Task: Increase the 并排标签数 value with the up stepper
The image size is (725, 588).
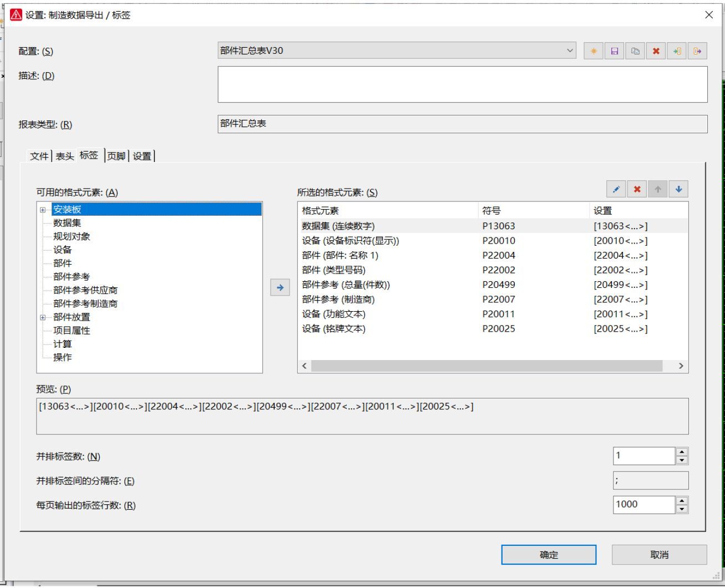Action: tap(682, 452)
